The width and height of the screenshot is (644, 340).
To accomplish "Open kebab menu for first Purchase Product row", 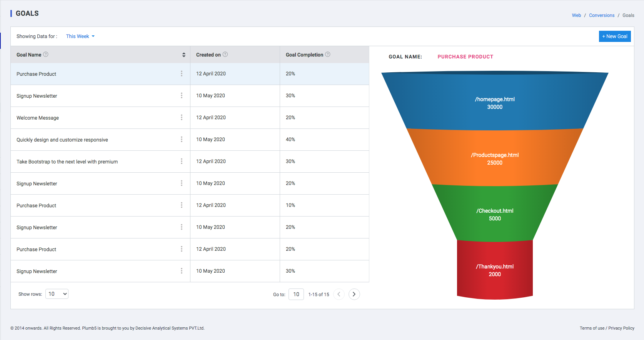I will [x=182, y=73].
